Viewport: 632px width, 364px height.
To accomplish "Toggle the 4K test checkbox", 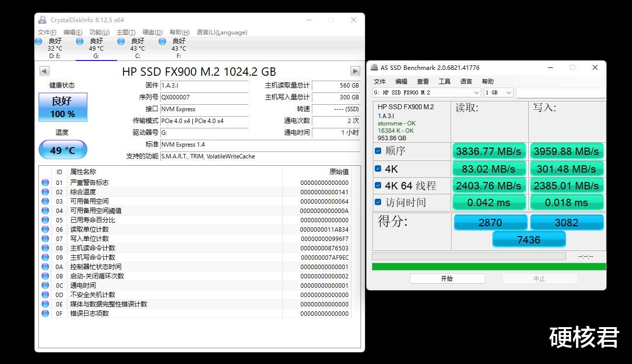I will click(377, 168).
